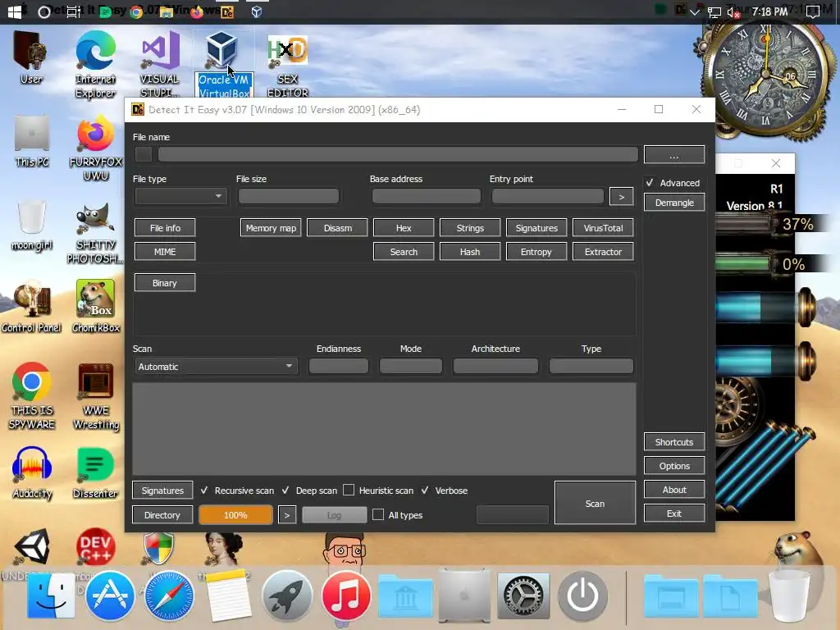Open the SHITTY PHOTOSH... GIMP shortcut
Image resolution: width=840 pixels, height=630 pixels.
[x=95, y=231]
